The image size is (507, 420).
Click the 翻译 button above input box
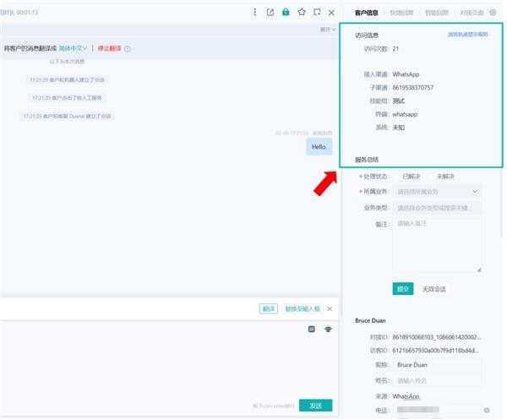pos(269,308)
